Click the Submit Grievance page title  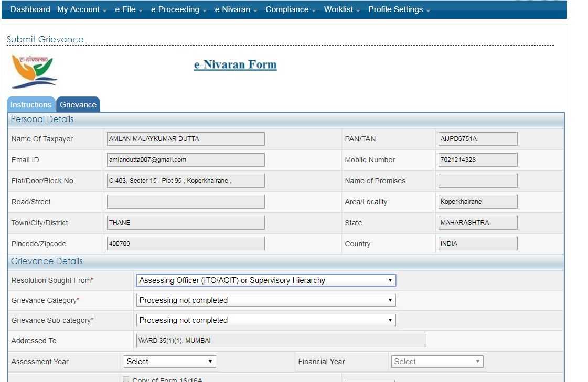click(x=45, y=39)
